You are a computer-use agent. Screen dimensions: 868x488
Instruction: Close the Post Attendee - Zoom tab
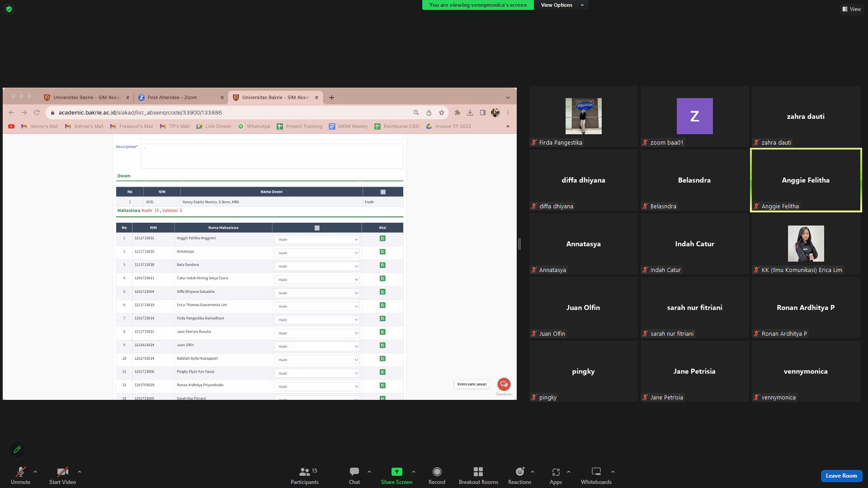(222, 98)
